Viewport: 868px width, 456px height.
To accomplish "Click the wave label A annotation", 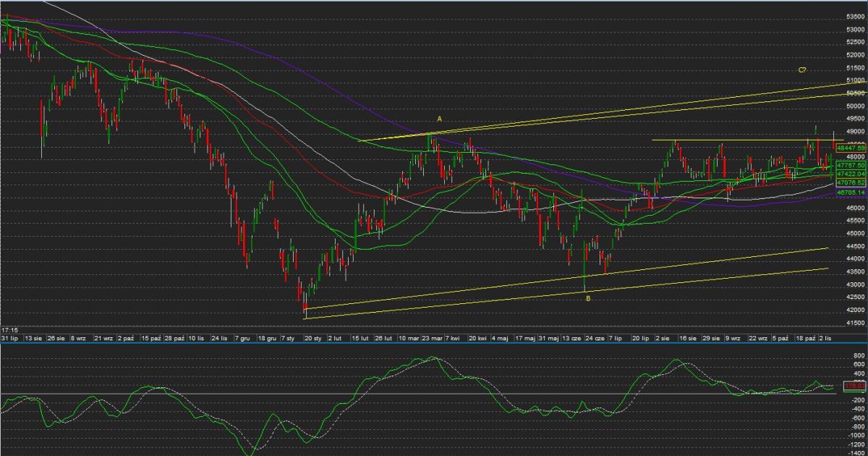I will [x=438, y=118].
